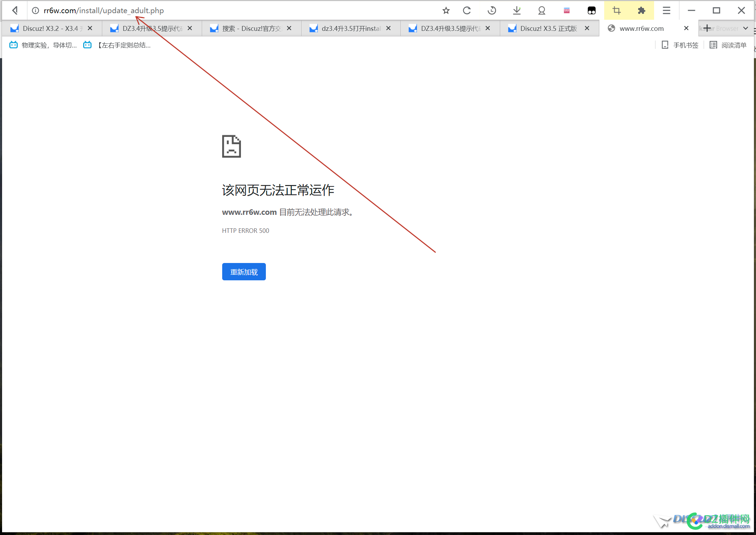Open a new tab with plus button
The width and height of the screenshot is (756, 535).
707,28
